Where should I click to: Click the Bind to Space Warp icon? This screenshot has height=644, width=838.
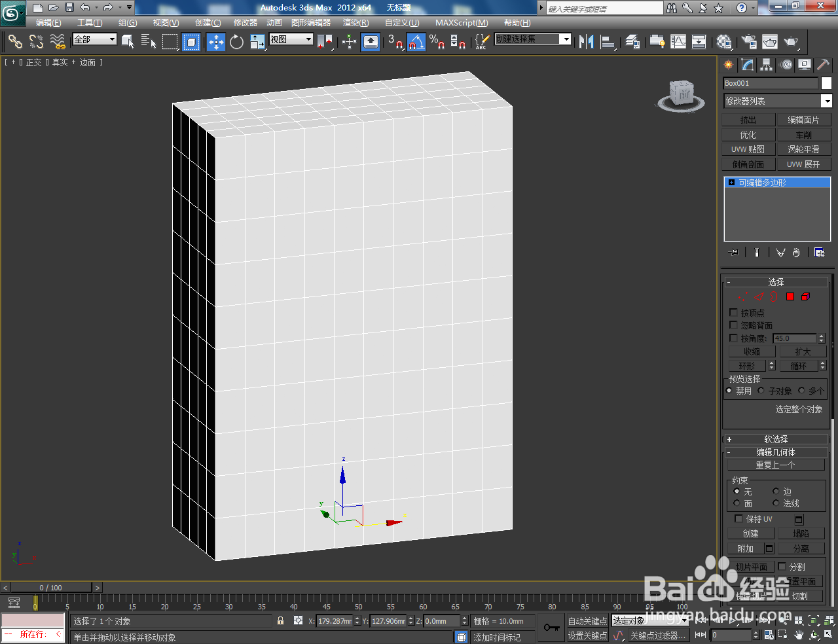click(58, 42)
